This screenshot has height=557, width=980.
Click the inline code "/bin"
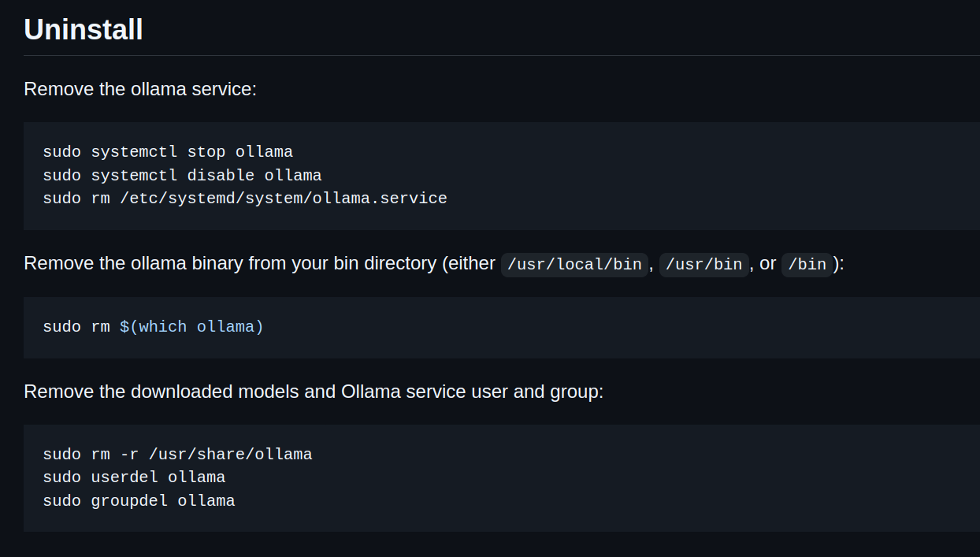[807, 264]
